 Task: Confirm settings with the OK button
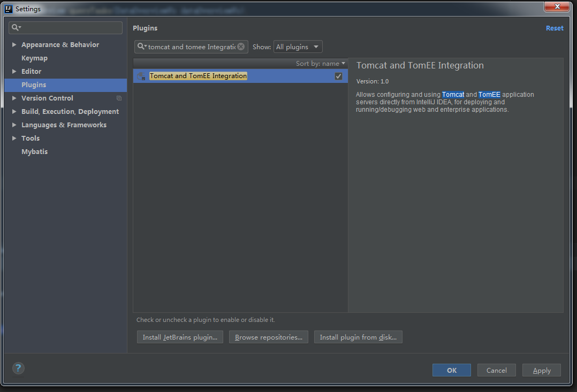(452, 370)
